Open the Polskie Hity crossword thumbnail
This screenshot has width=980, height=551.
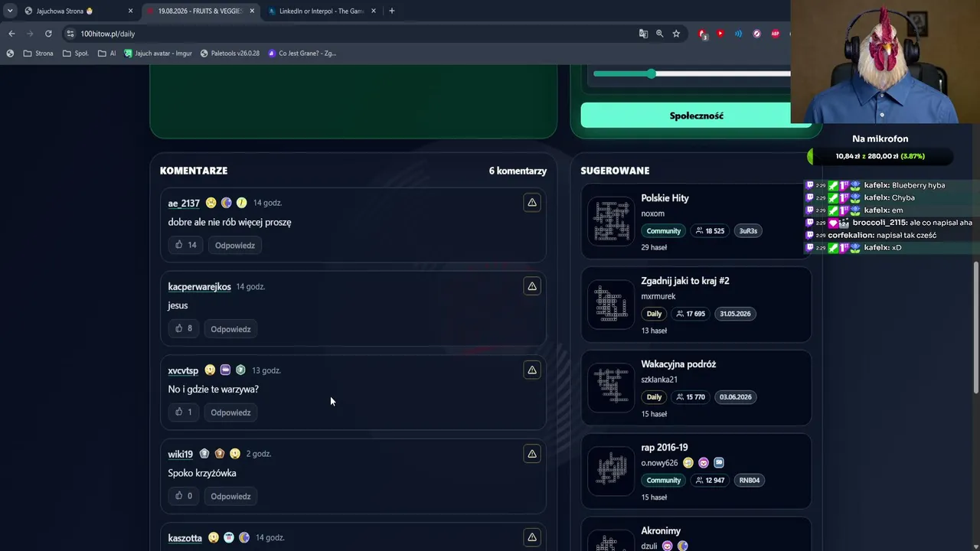pos(611,222)
